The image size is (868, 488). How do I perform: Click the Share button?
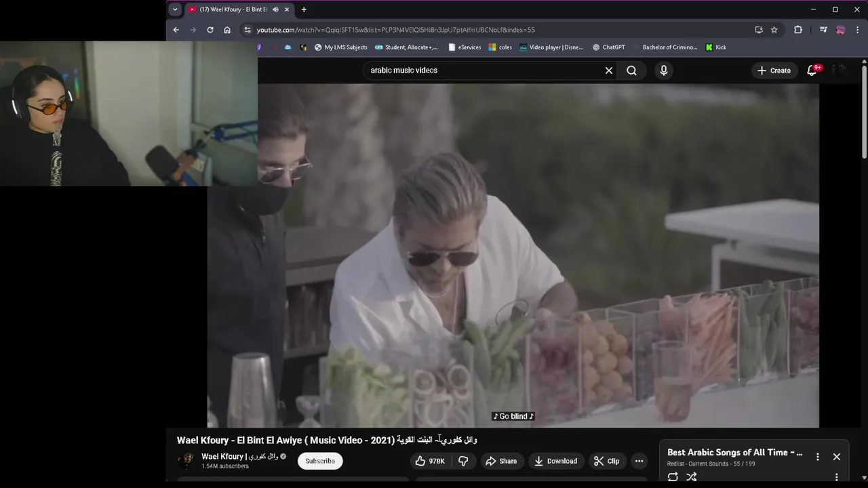[501, 461]
